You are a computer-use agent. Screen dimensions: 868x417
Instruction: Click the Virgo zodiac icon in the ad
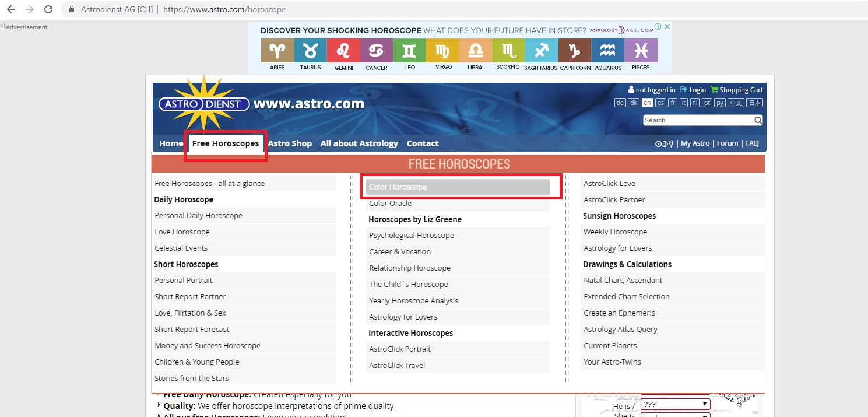tap(442, 51)
